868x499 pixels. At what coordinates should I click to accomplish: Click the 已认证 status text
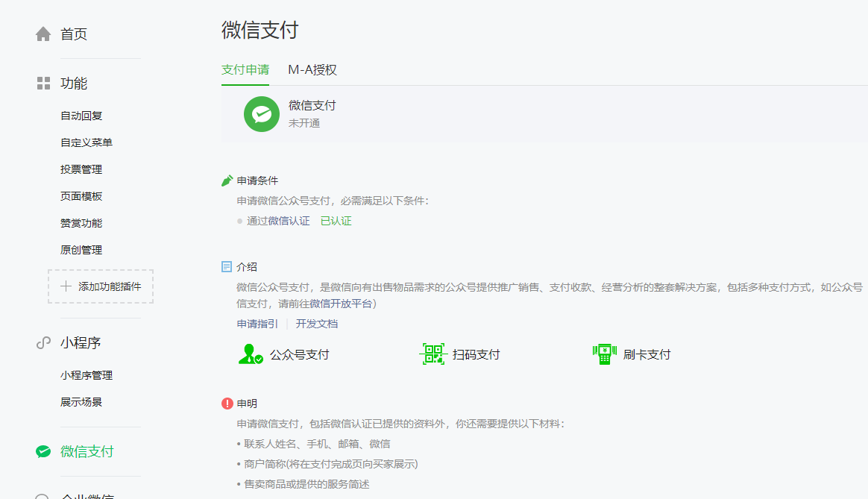click(x=336, y=221)
